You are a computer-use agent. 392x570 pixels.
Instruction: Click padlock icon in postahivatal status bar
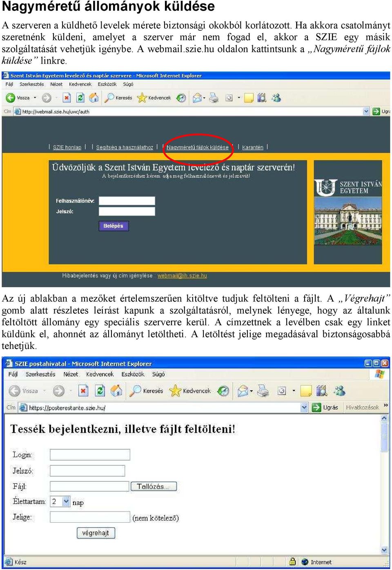tap(292, 562)
